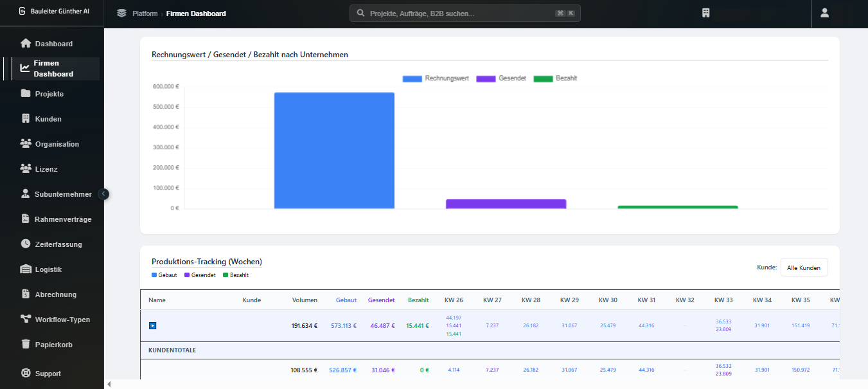The image size is (868, 389).
Task: Click the 573.113 € Gebaut value
Action: coord(344,326)
